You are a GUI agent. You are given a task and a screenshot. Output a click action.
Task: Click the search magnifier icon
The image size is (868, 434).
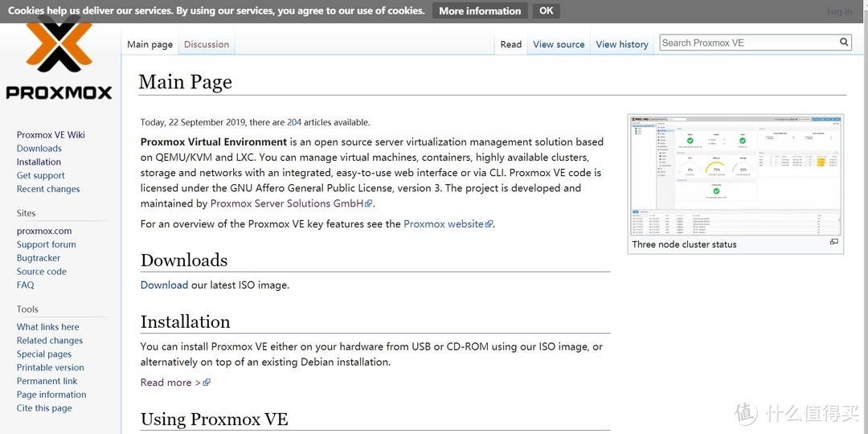844,42
